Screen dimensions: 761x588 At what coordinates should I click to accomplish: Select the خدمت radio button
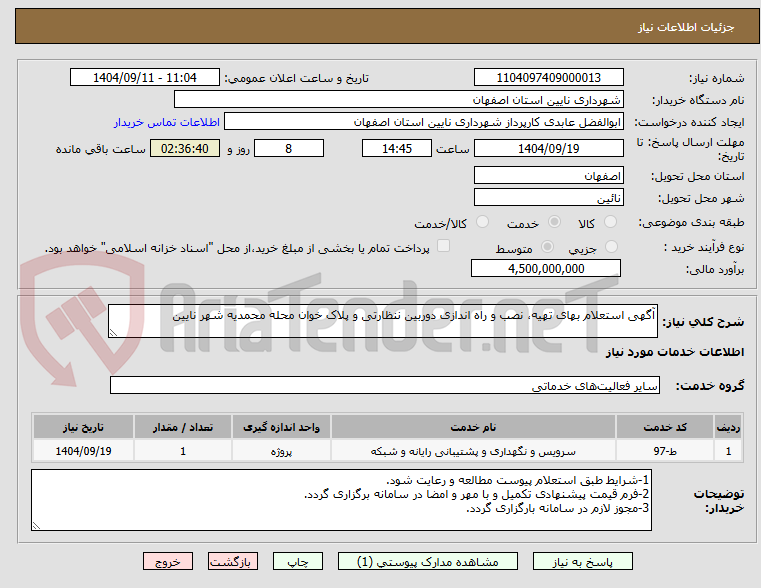point(554,222)
